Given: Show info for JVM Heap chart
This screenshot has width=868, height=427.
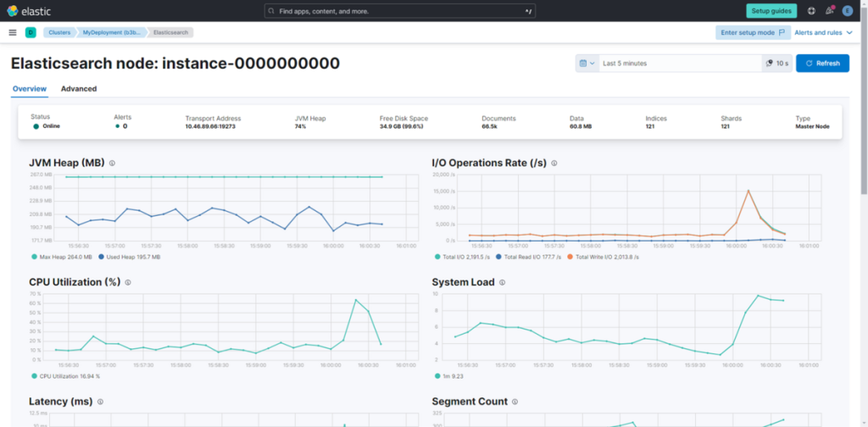Looking at the screenshot, I should click(x=112, y=164).
